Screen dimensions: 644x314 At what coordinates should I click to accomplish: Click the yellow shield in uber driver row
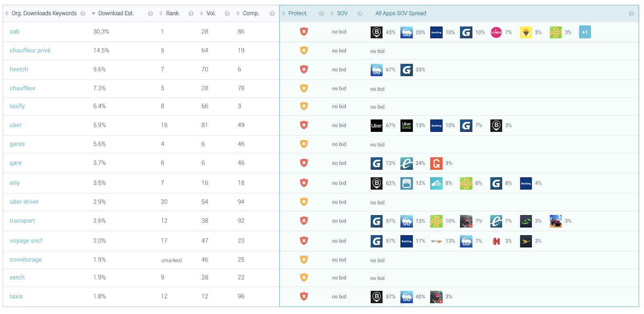(x=304, y=202)
